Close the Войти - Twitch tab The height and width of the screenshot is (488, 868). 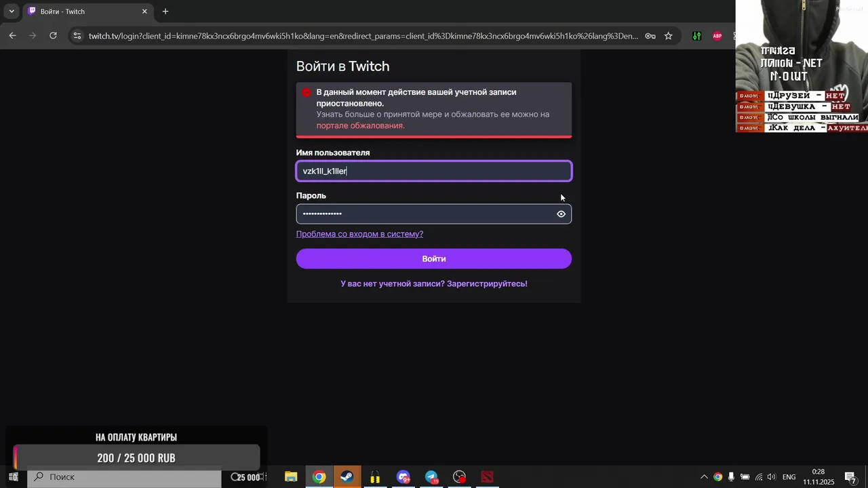144,12
